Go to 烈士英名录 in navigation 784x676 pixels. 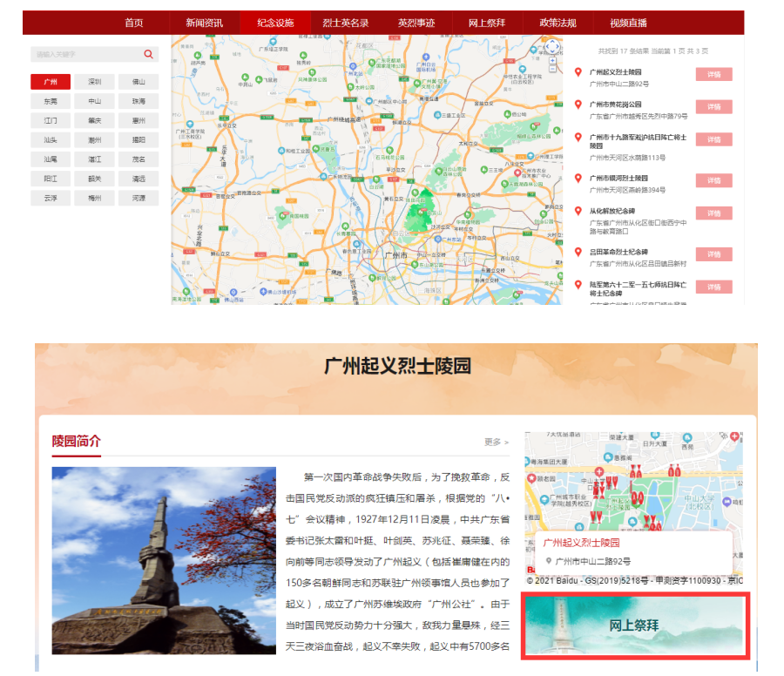[x=346, y=23]
